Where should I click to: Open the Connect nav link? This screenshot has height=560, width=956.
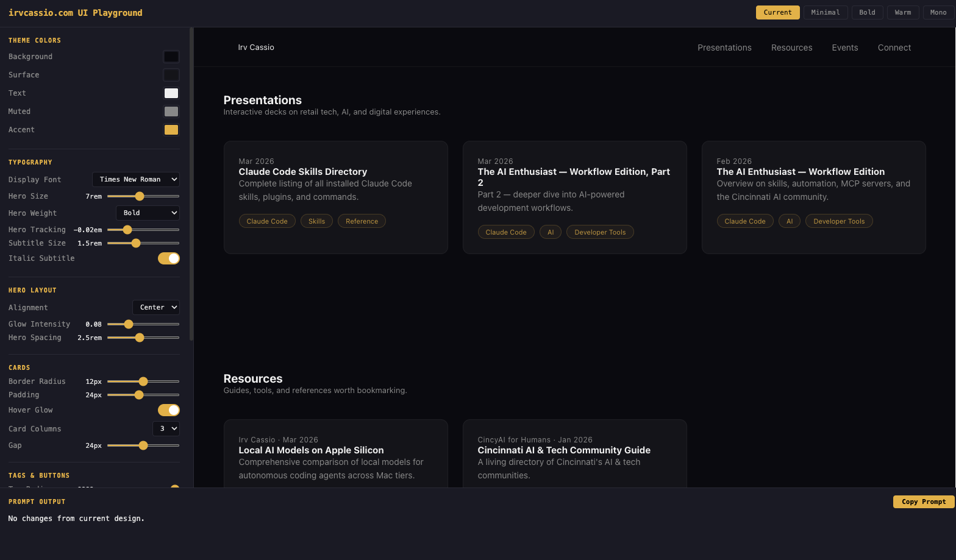pos(894,48)
